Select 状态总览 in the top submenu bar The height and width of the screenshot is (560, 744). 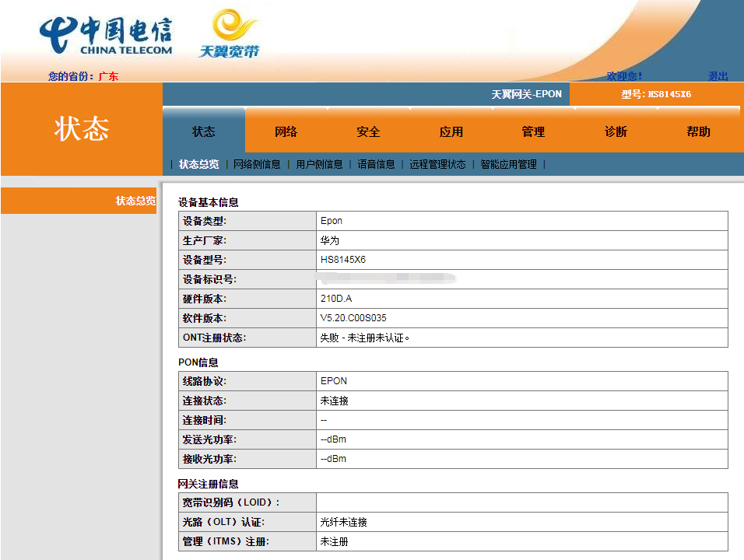198,164
